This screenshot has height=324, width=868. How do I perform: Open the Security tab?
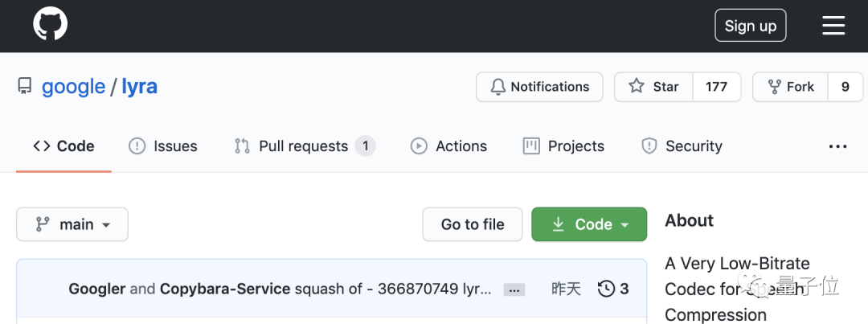682,146
